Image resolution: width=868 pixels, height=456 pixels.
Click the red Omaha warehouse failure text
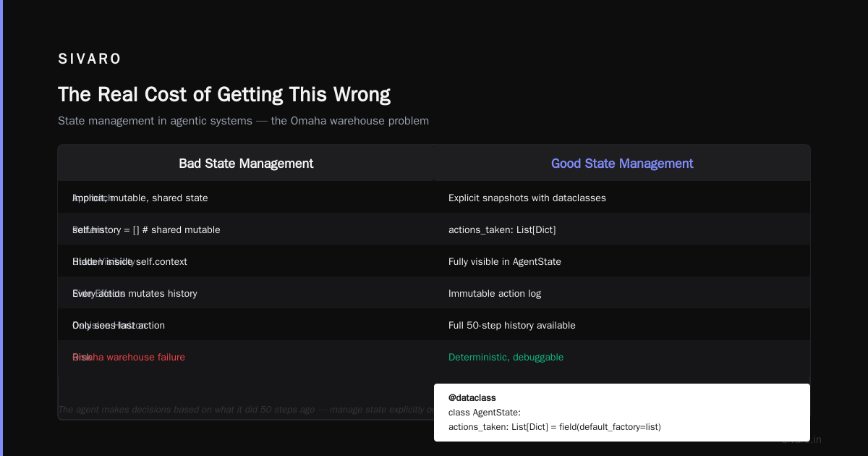[129, 357]
